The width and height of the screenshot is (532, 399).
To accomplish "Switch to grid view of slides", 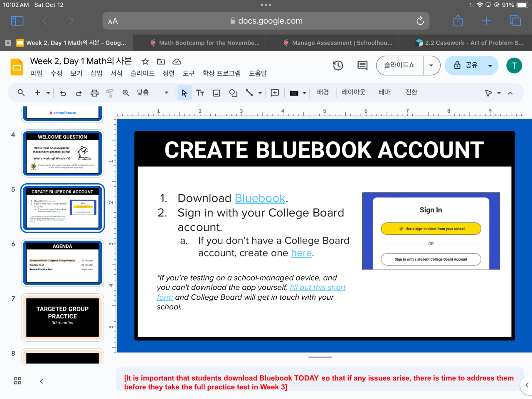I will 17,381.
